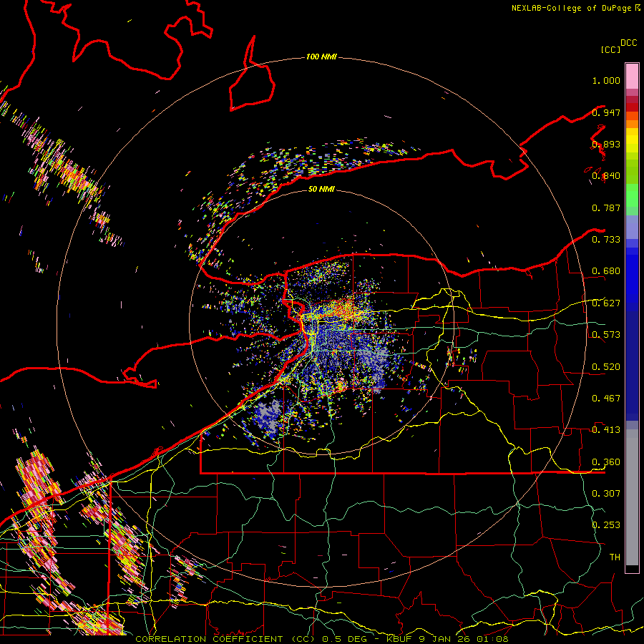The height and width of the screenshot is (644, 644).
Task: Click CORRELATION COEFFICIENT (CC) caption text
Action: pyautogui.click(x=226, y=639)
